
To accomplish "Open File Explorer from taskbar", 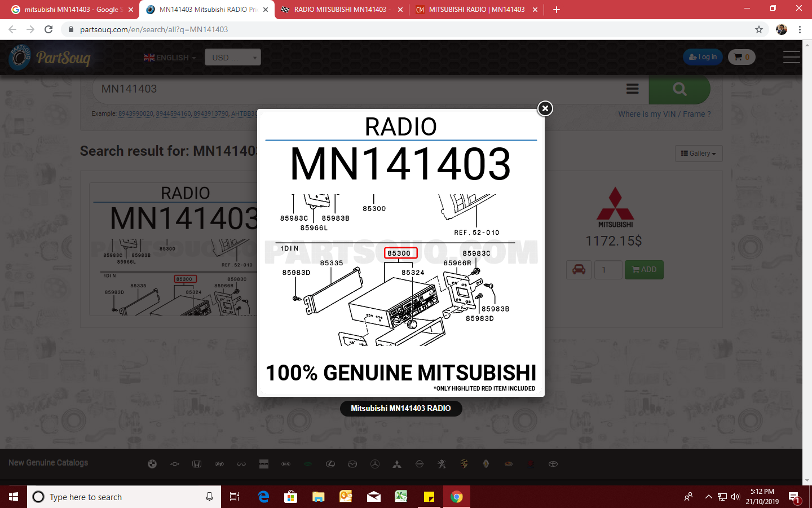I will coord(319,497).
